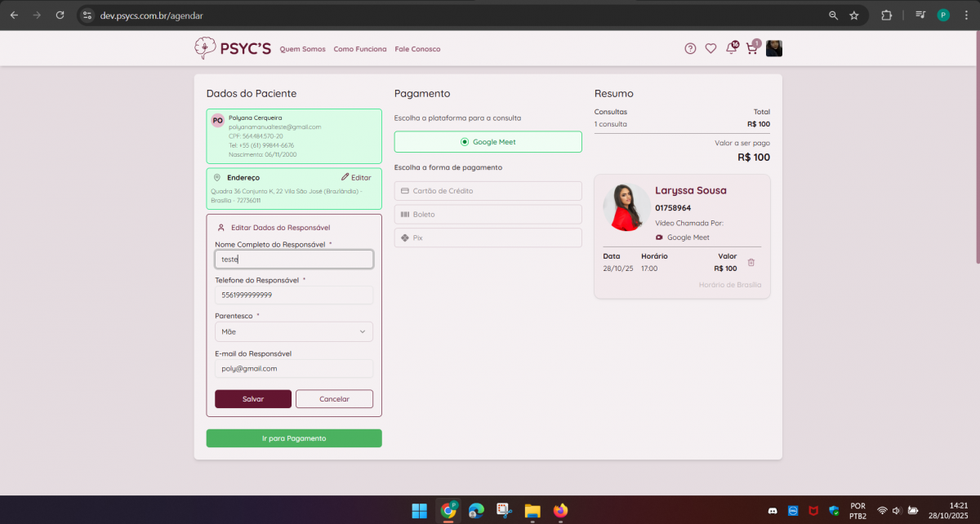This screenshot has width=980, height=524.
Task: Click the PSYC'S logo
Action: click(233, 49)
